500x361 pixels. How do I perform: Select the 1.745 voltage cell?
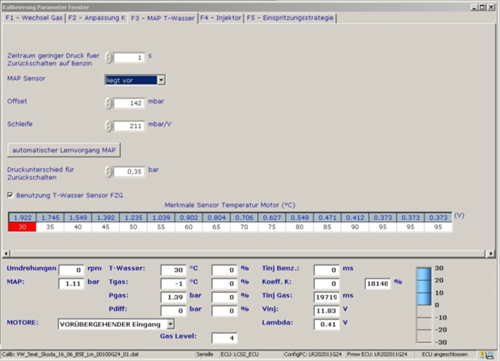50,218
